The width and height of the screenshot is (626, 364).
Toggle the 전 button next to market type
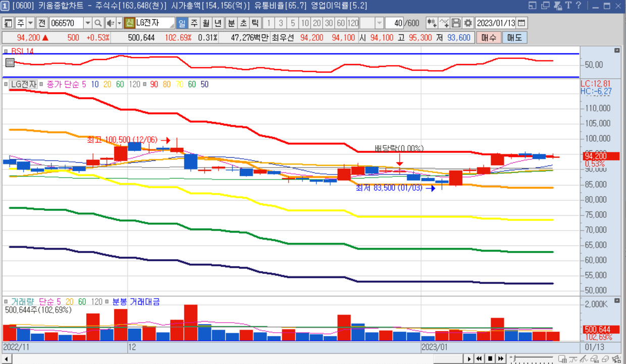tap(41, 23)
